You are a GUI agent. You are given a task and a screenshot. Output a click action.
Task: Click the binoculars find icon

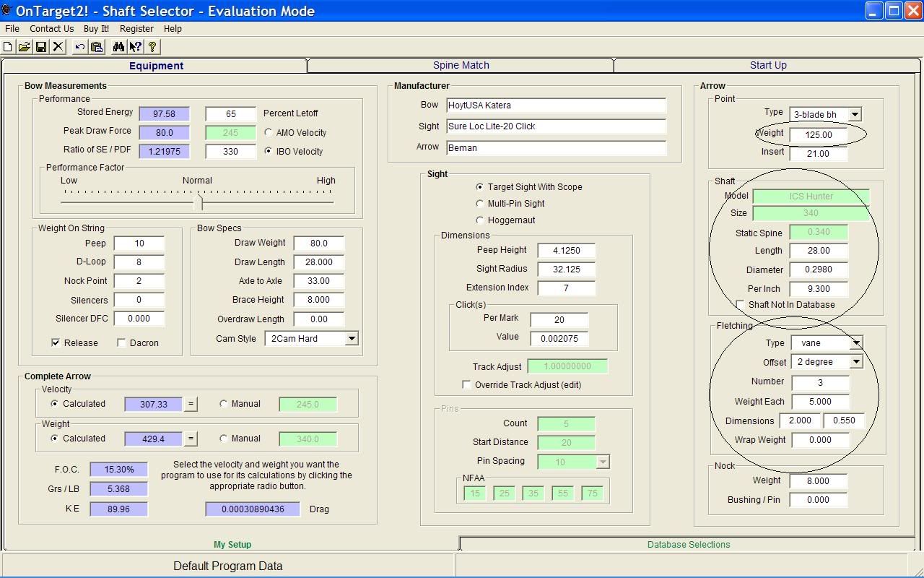[x=118, y=47]
